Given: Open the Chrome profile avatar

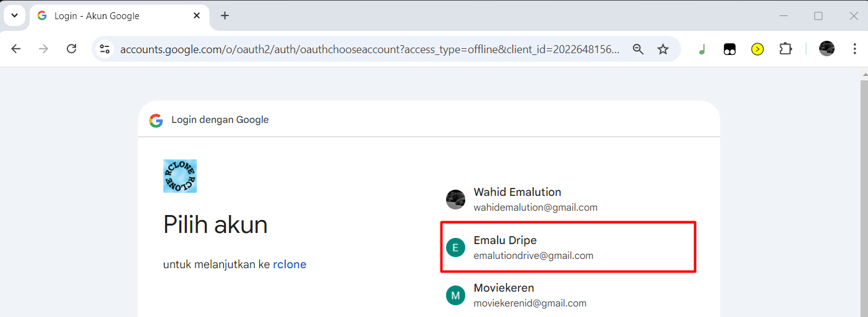Looking at the screenshot, I should click(827, 49).
